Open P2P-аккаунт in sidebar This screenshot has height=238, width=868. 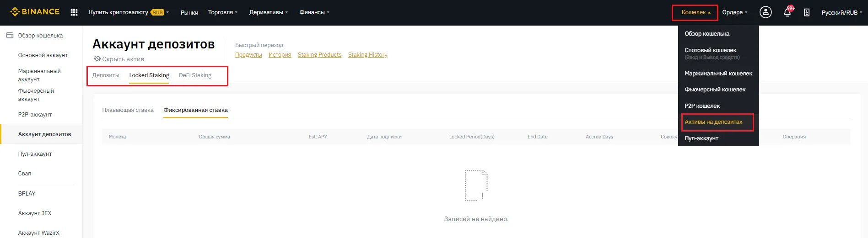[35, 114]
